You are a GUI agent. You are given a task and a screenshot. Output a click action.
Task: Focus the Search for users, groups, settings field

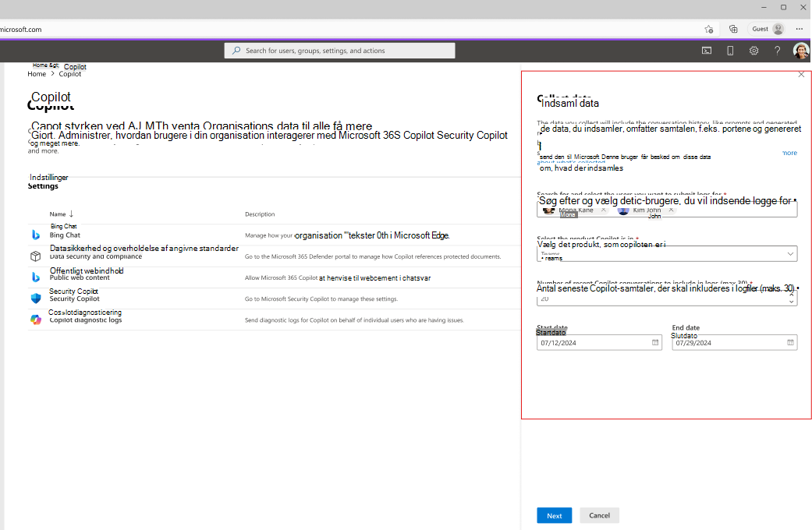[x=340, y=51]
